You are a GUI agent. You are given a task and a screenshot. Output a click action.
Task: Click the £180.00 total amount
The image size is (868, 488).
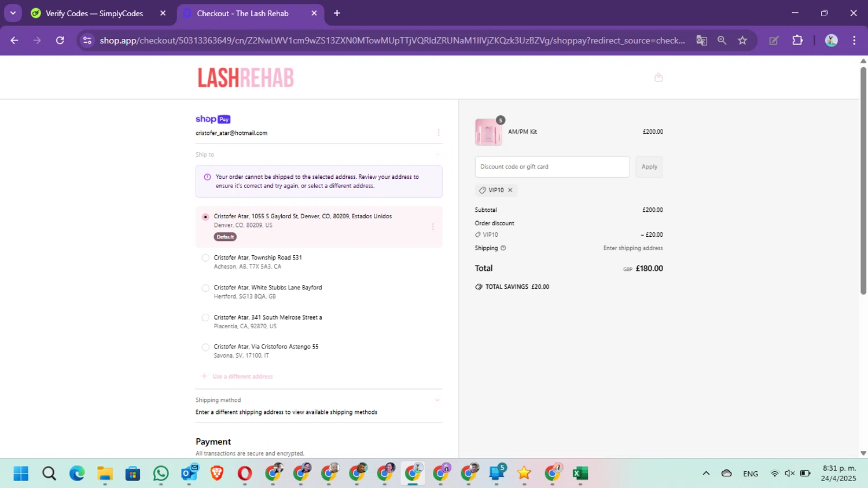coord(649,269)
